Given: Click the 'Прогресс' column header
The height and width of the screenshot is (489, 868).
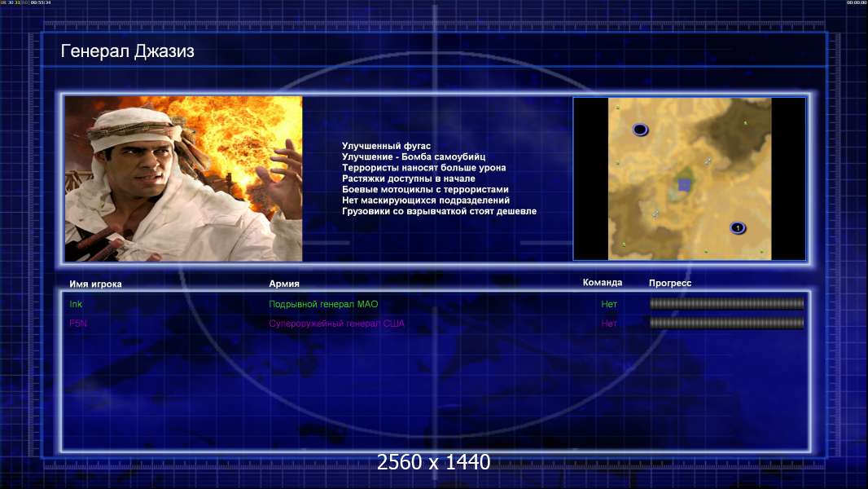Looking at the screenshot, I should (x=670, y=283).
